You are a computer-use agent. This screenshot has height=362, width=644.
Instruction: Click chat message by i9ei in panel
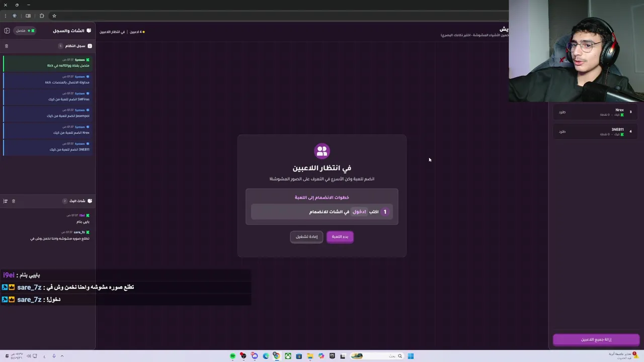pos(47,218)
